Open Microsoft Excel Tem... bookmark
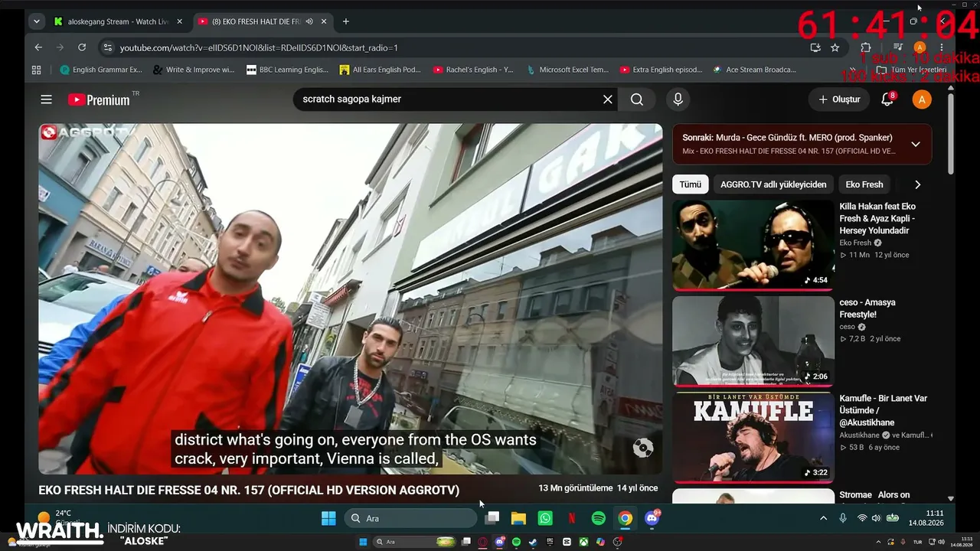This screenshot has width=980, height=551. point(567,70)
